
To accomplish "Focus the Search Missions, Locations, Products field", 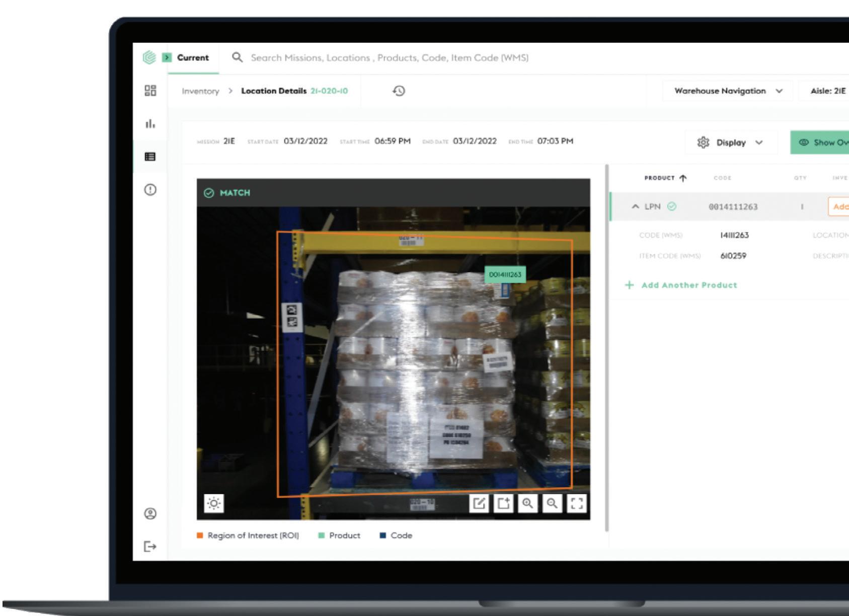I will coord(390,58).
